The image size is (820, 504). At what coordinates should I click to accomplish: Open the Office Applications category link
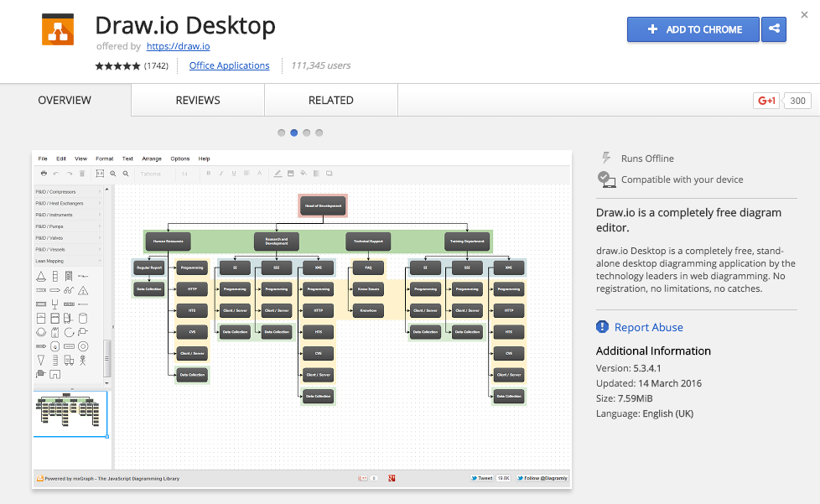click(229, 65)
